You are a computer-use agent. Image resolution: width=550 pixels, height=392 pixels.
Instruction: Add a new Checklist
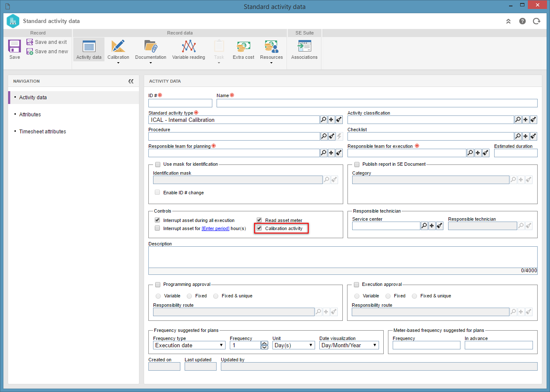click(x=526, y=136)
